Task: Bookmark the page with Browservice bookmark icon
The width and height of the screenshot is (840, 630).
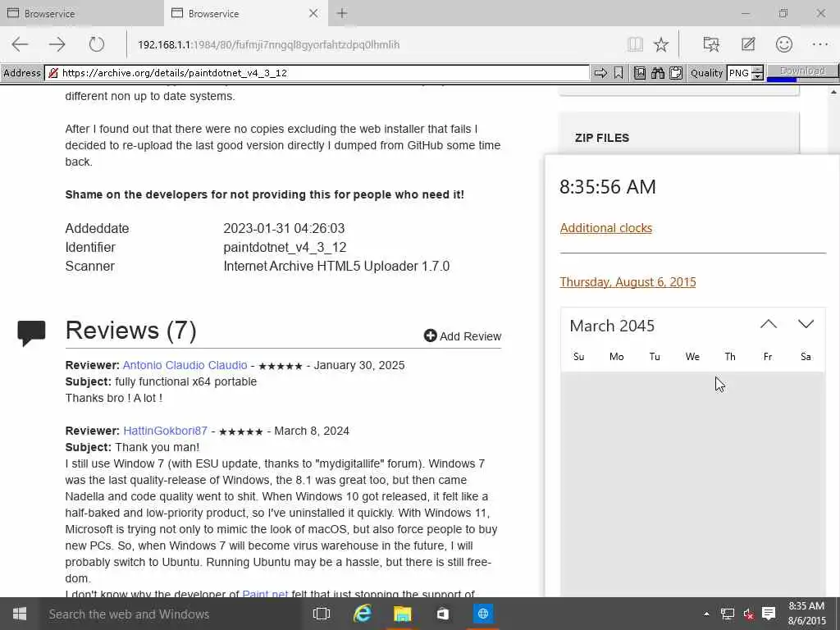Action: click(619, 73)
